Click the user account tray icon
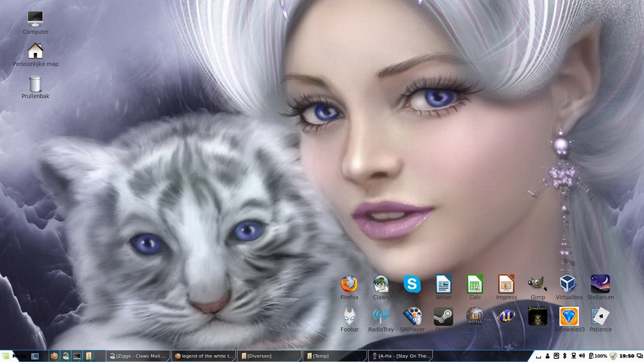The image size is (644, 362). click(x=547, y=356)
